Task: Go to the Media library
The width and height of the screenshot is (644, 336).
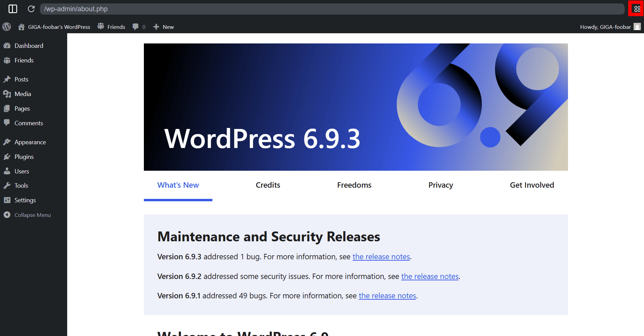Action: click(x=23, y=94)
